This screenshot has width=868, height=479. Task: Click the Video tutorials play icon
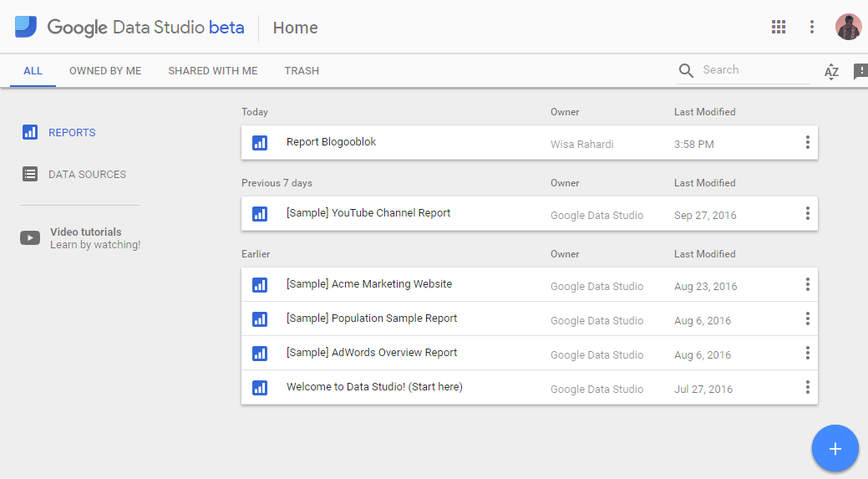30,238
